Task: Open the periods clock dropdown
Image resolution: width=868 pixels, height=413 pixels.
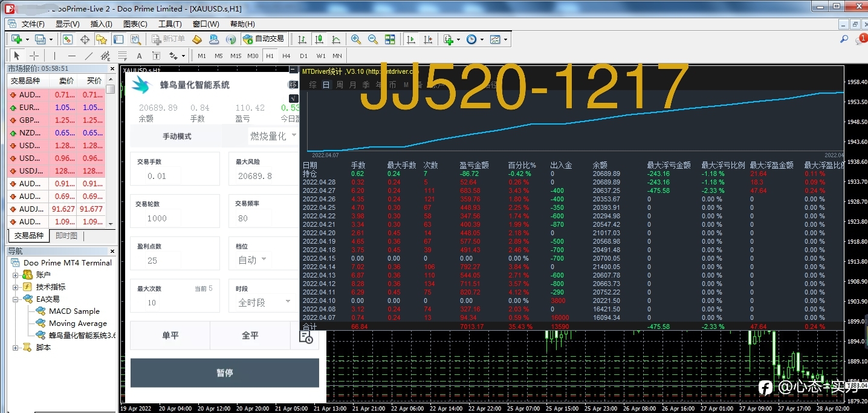Action: coord(482,39)
